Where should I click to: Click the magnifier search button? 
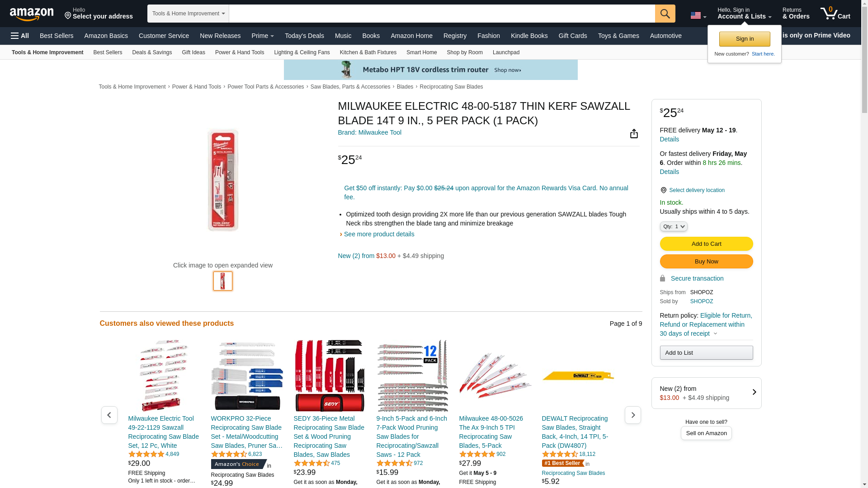coord(665,14)
